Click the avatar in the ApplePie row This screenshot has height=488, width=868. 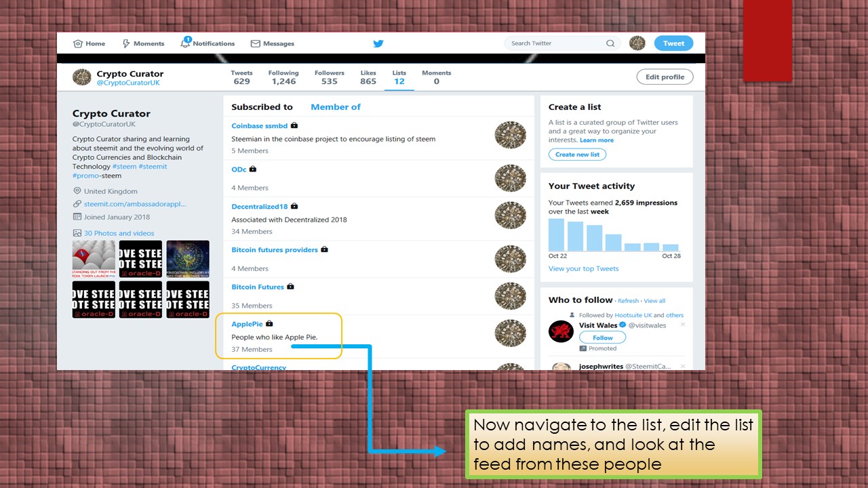pos(511,333)
